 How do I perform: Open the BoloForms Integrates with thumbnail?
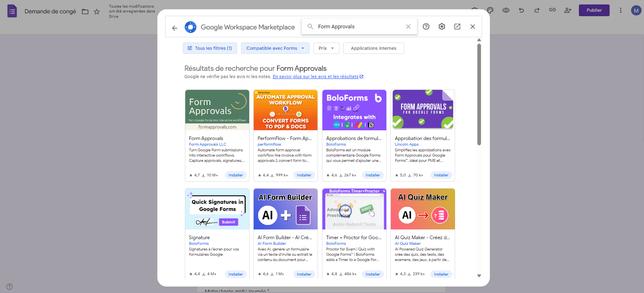354,110
